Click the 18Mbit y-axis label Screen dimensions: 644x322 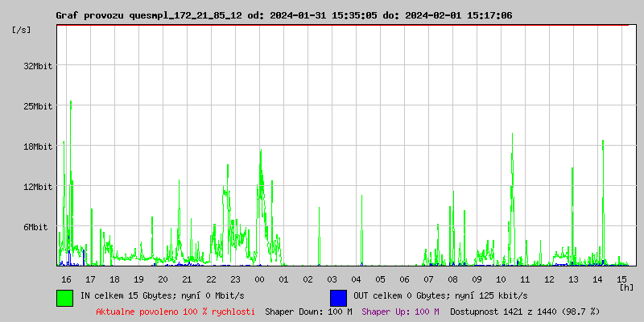pos(38,147)
